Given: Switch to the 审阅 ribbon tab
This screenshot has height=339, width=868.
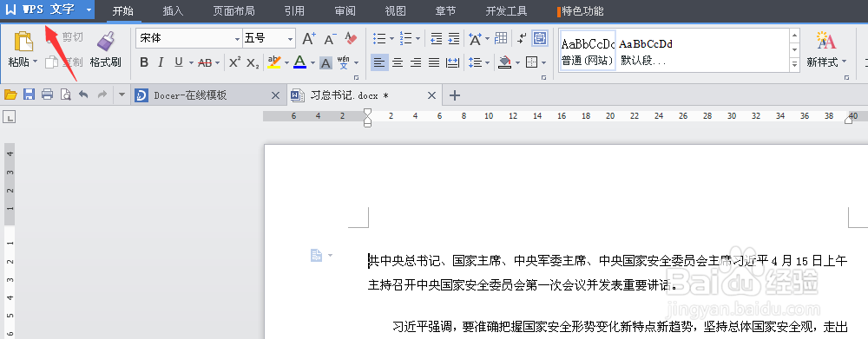Looking at the screenshot, I should [345, 11].
